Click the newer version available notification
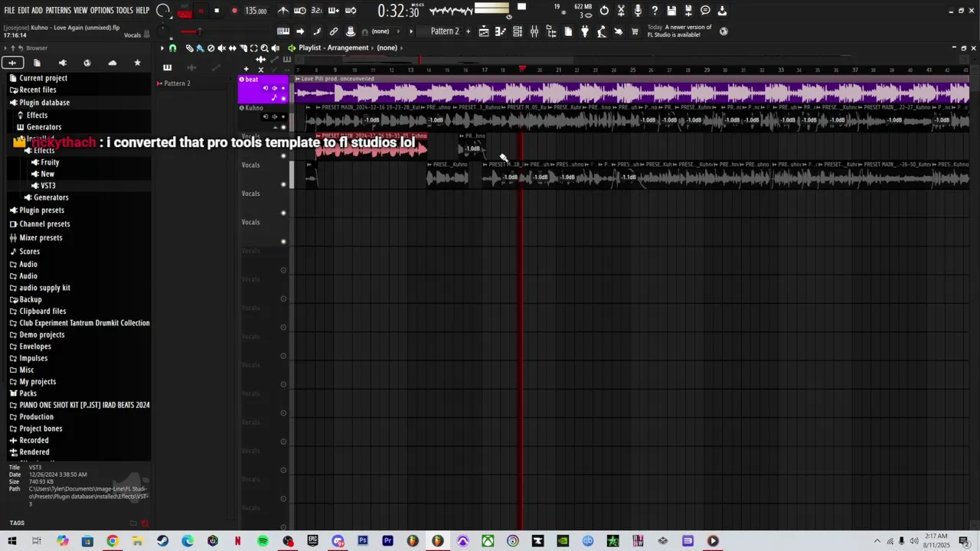980x551 pixels. coord(680,31)
